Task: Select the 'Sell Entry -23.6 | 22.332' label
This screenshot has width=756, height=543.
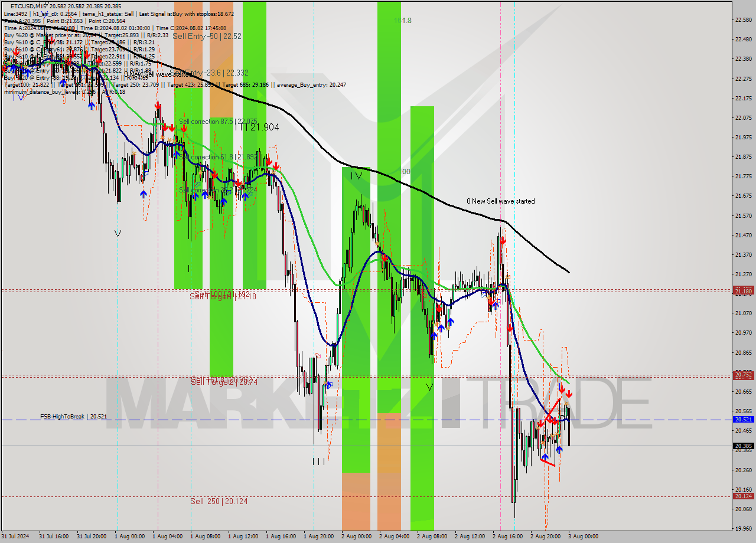Action: (209, 73)
